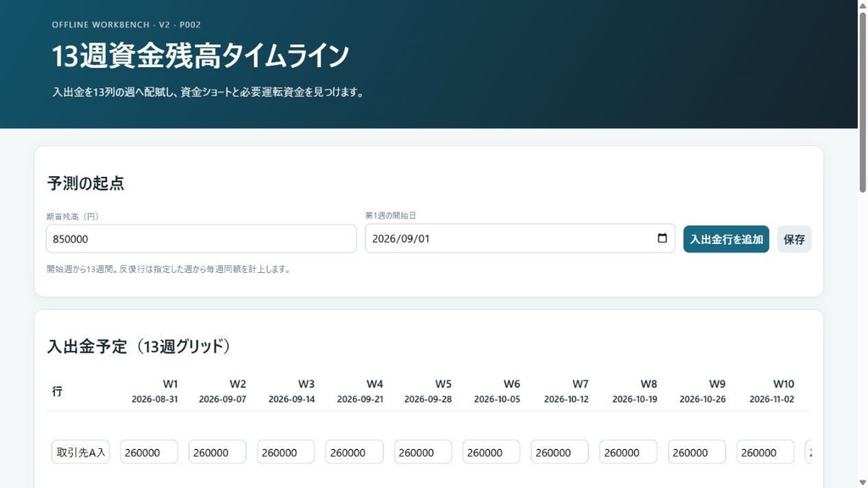Click the W8 amount field for 取引先A入
The height and width of the screenshot is (488, 868).
(628, 452)
